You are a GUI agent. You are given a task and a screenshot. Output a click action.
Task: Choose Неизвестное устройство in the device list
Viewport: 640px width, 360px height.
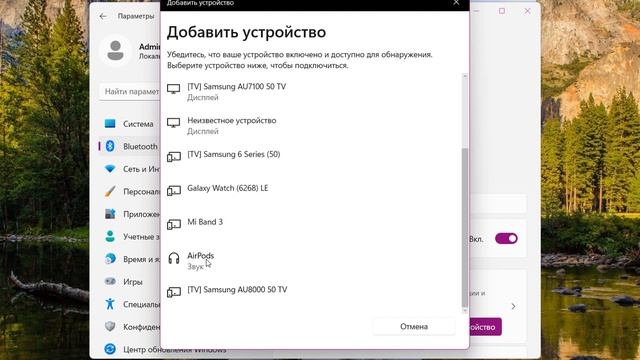coord(312,125)
